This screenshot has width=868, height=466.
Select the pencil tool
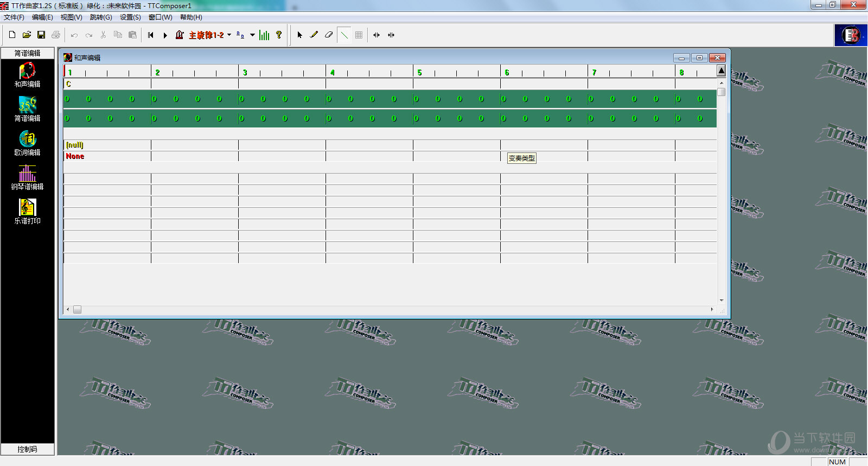314,35
